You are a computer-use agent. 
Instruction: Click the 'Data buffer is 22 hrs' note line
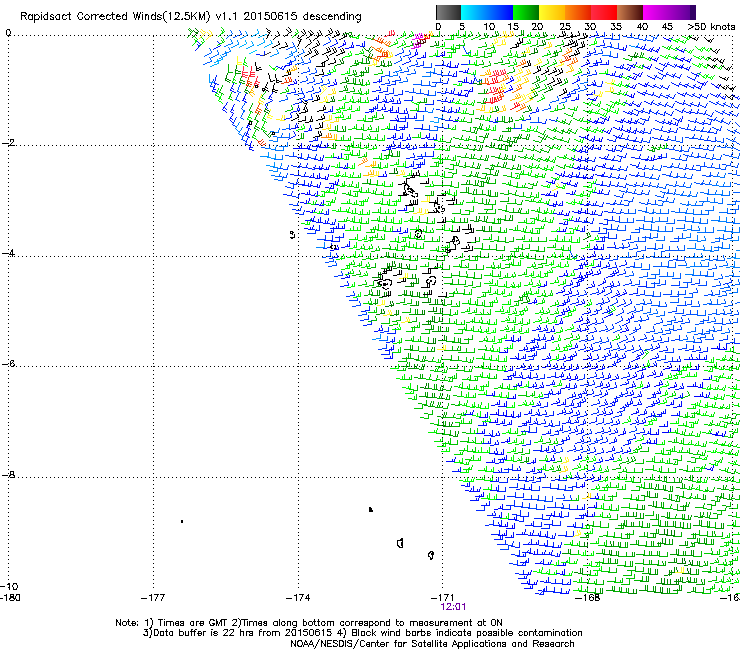[362, 633]
